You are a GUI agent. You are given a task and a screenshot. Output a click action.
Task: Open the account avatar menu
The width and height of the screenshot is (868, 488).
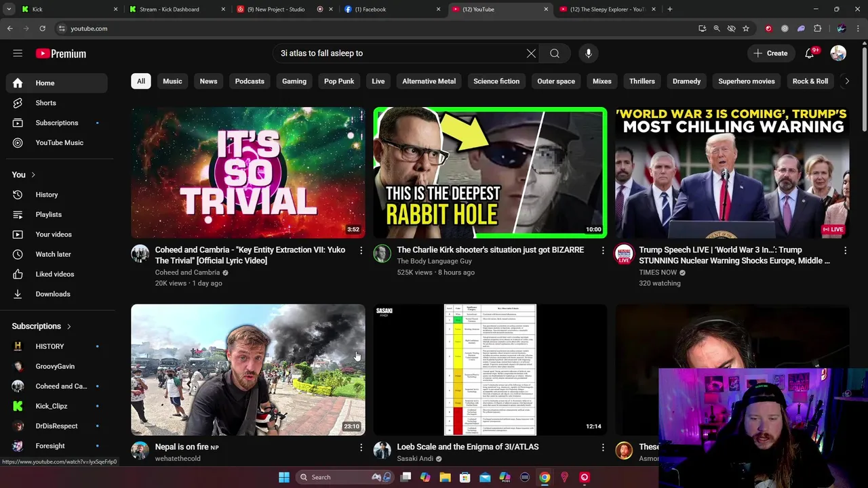click(x=838, y=54)
